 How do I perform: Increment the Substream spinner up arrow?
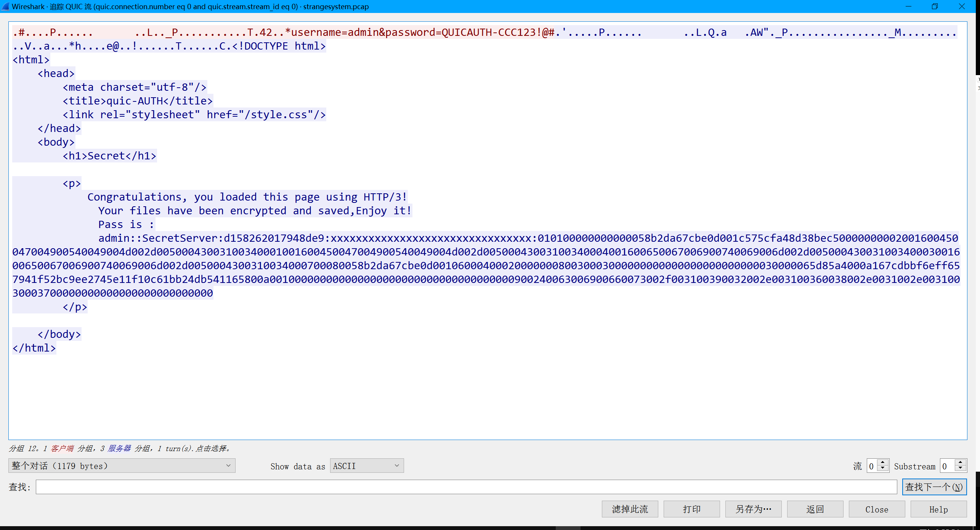961,463
